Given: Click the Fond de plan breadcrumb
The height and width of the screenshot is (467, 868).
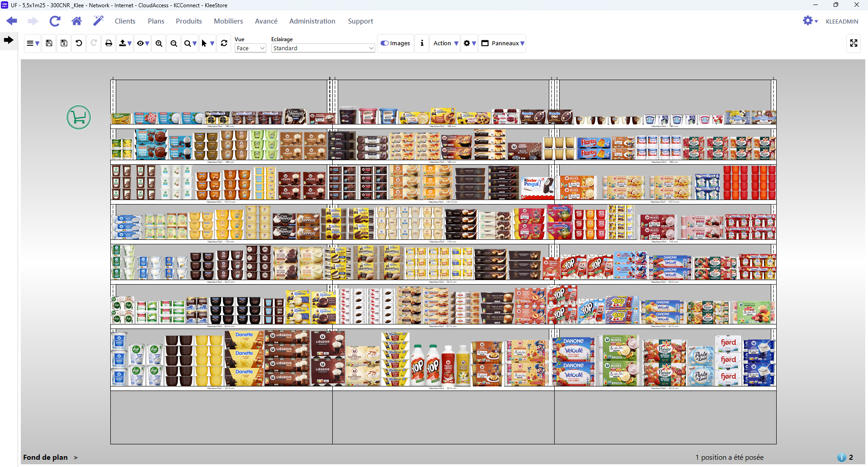Looking at the screenshot, I should [x=45, y=457].
